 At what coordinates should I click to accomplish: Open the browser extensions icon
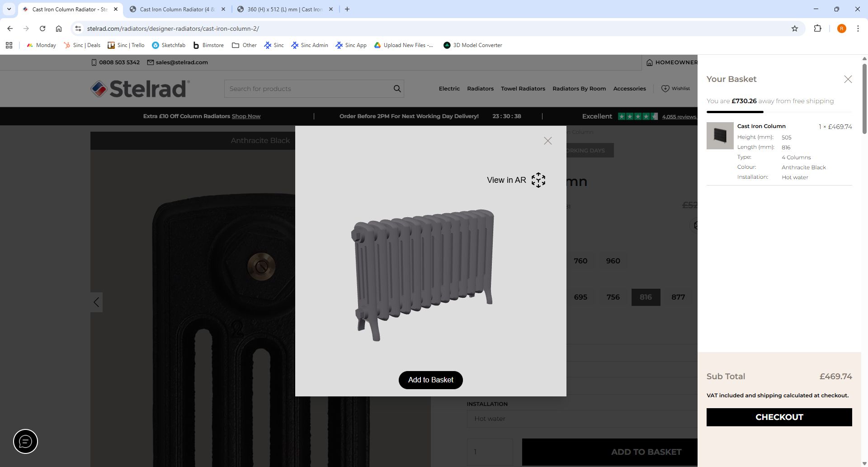click(x=817, y=29)
